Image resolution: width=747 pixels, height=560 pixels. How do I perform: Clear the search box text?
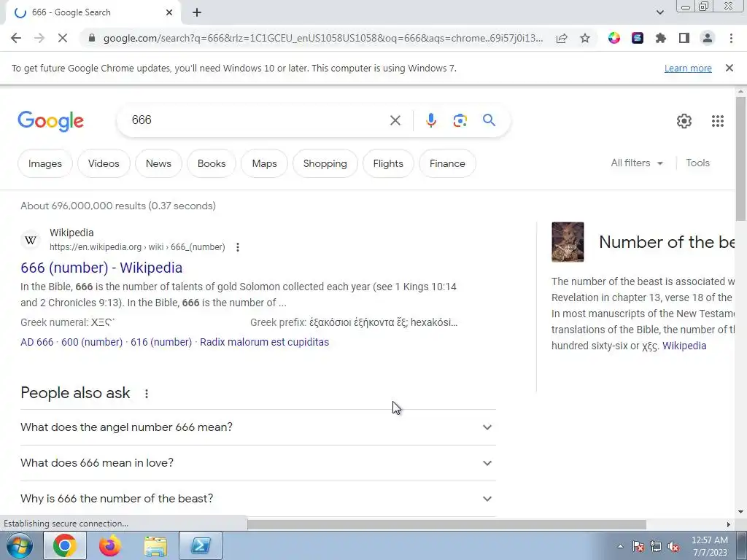(x=395, y=120)
